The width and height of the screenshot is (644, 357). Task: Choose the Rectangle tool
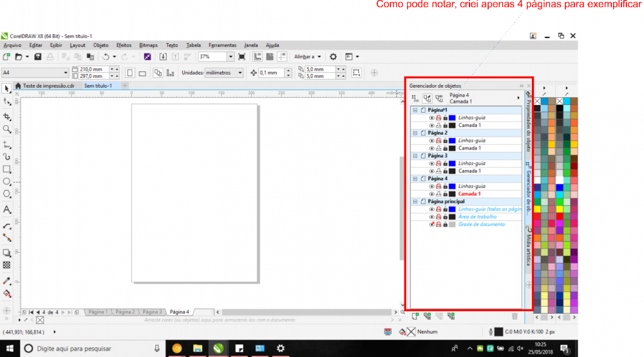click(x=7, y=169)
